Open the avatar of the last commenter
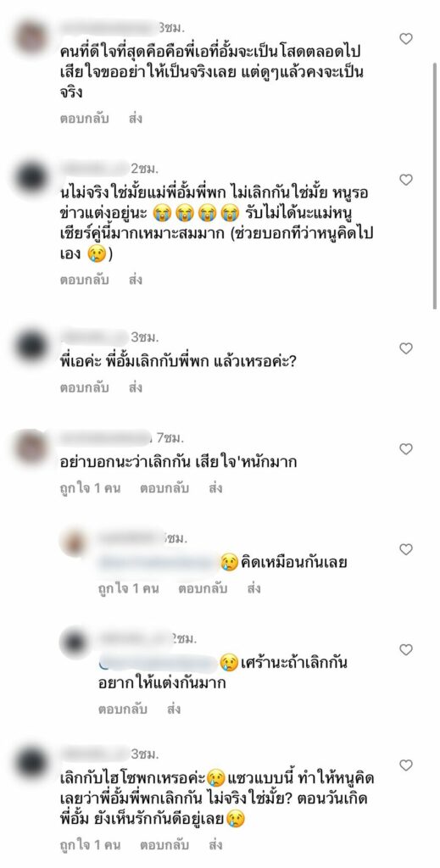This screenshot has height=868, width=440. 31,764
